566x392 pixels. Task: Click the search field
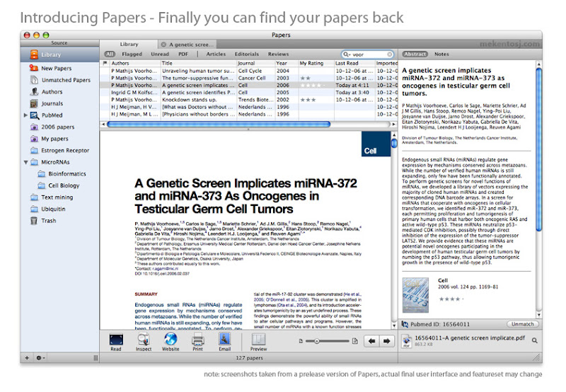point(367,54)
